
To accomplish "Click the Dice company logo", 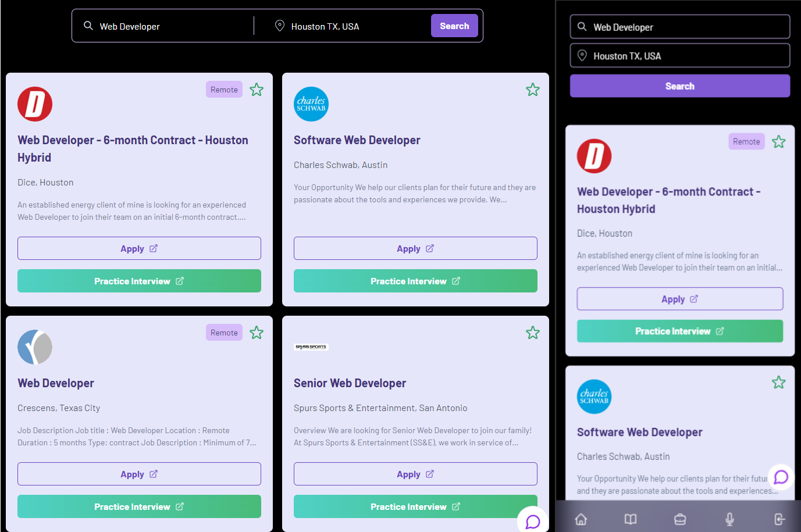I will tap(34, 103).
